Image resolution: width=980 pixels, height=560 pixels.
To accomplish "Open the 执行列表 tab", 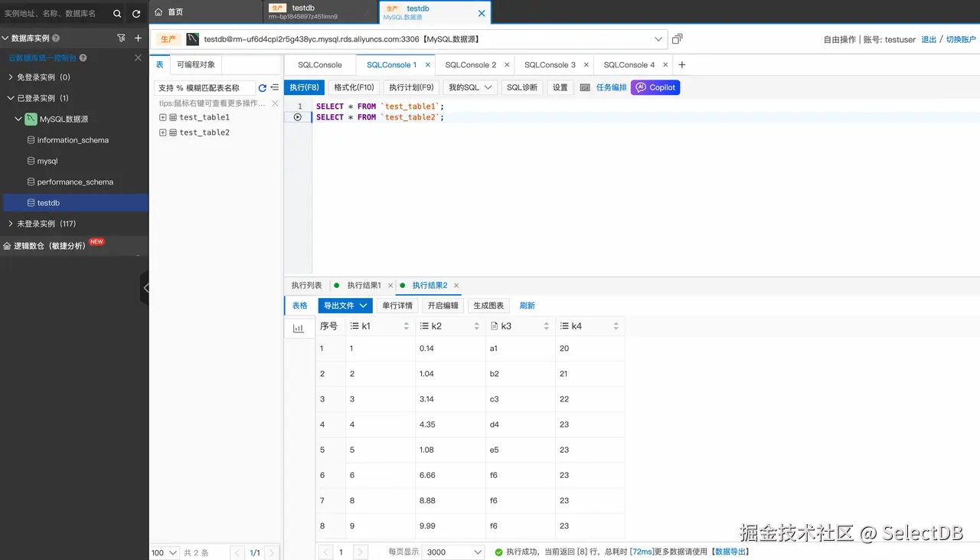I will (307, 286).
